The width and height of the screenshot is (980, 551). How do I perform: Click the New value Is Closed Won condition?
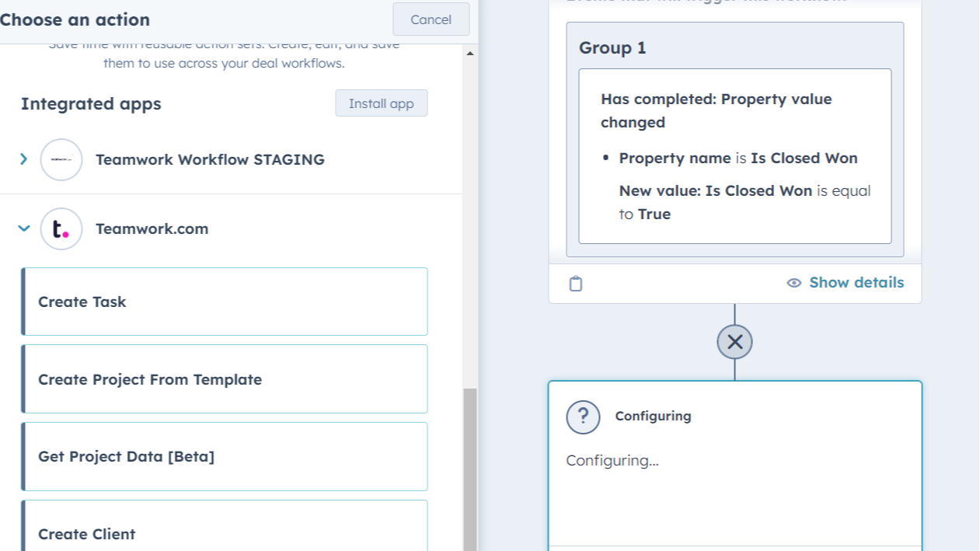click(x=745, y=202)
